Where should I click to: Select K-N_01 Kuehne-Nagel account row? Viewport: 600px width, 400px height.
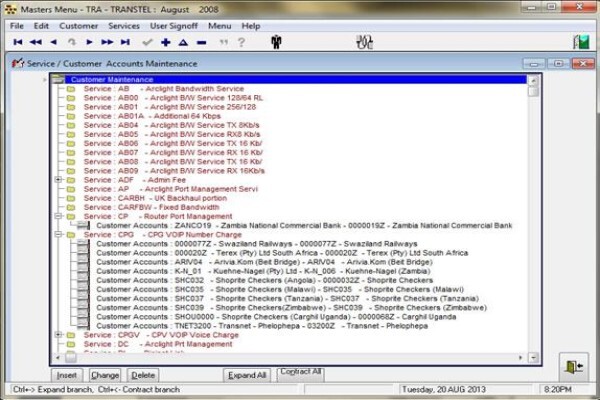pos(263,271)
